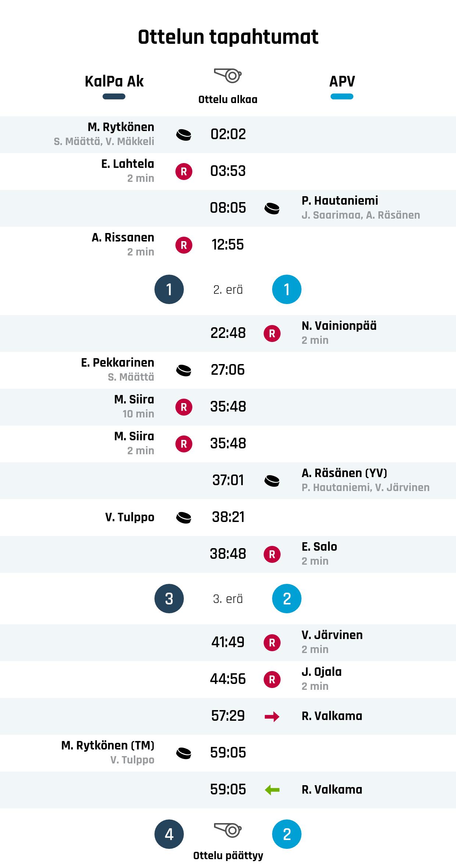Click the 2. erä period label
The height and width of the screenshot is (868, 456).
click(x=228, y=290)
